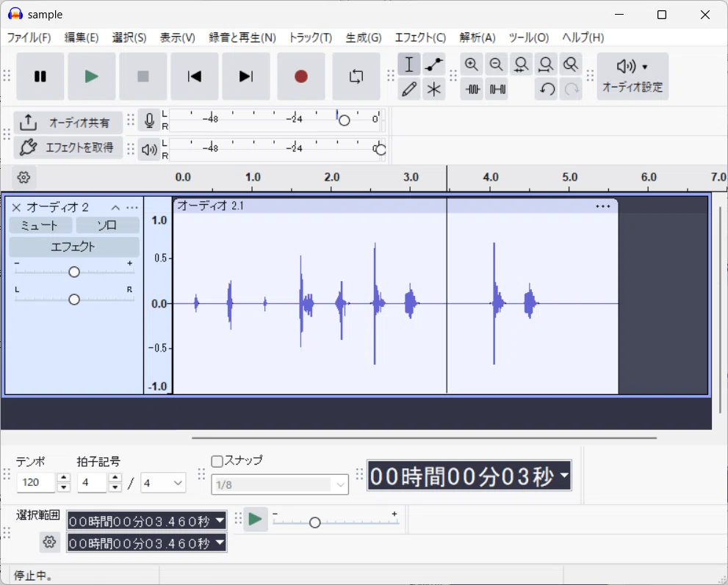The height and width of the screenshot is (585, 728).
Task: Click the clip title オーディオ 2.1
Action: [210, 206]
